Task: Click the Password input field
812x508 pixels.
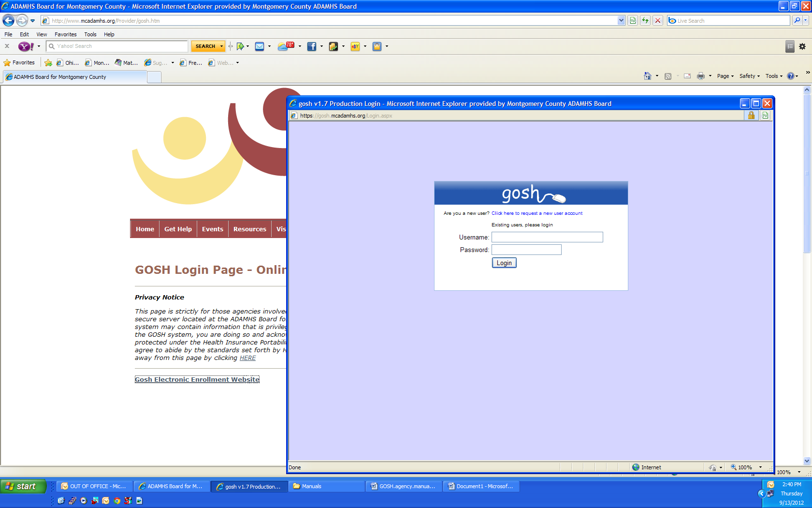Action: [x=526, y=250]
